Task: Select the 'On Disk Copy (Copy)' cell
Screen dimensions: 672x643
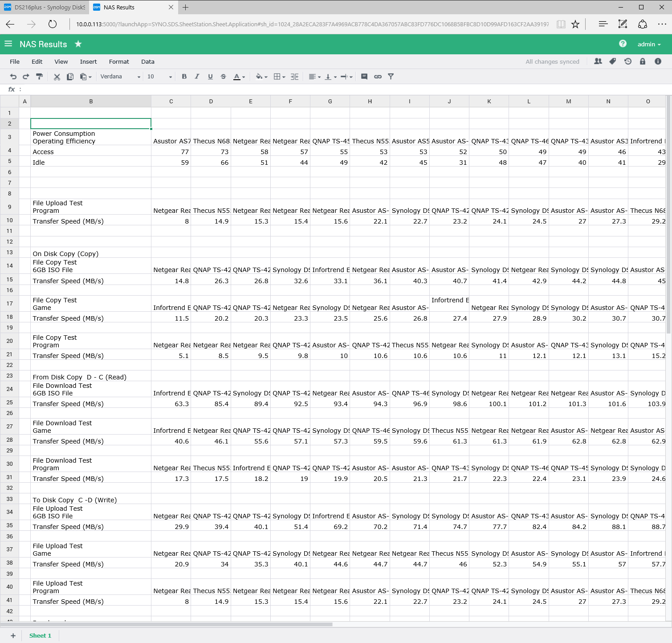Action: click(91, 253)
